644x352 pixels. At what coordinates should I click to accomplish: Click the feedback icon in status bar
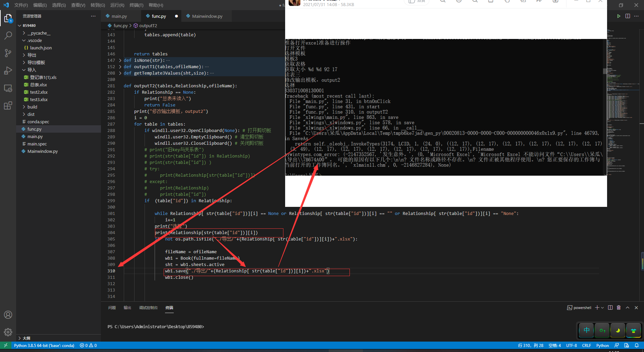pos(616,346)
